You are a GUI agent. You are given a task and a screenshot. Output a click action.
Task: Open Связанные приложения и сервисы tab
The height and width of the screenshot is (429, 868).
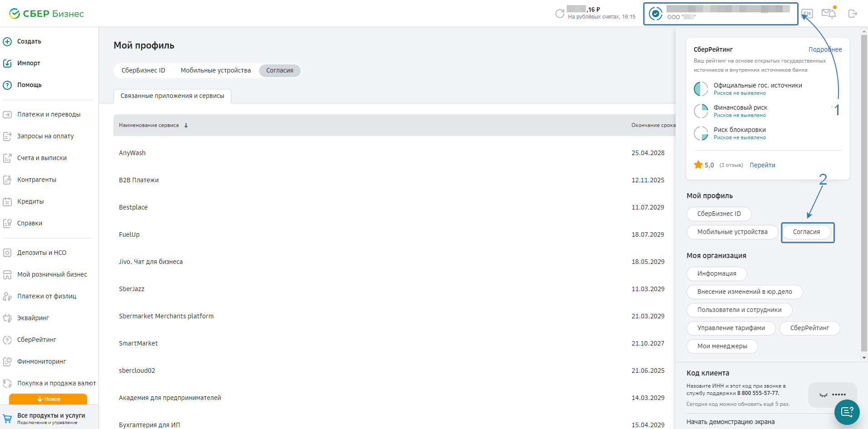click(x=172, y=96)
